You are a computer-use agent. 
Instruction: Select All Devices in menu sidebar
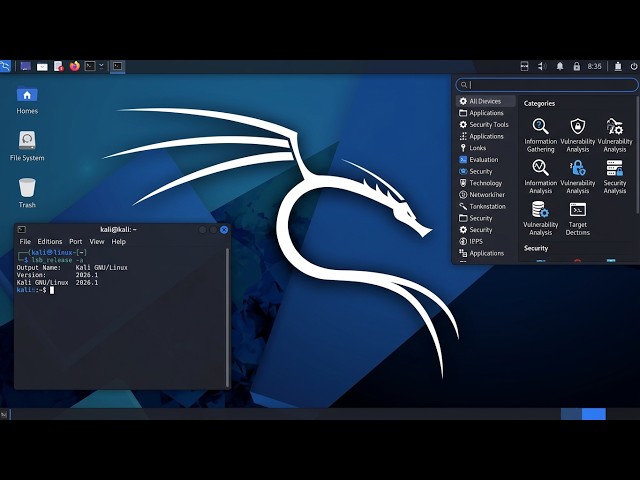(x=486, y=101)
